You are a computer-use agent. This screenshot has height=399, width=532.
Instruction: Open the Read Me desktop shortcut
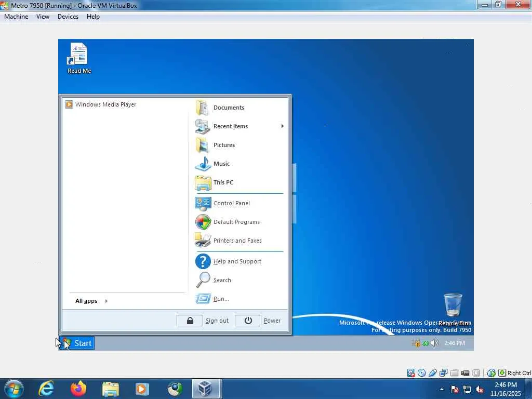coord(79,58)
